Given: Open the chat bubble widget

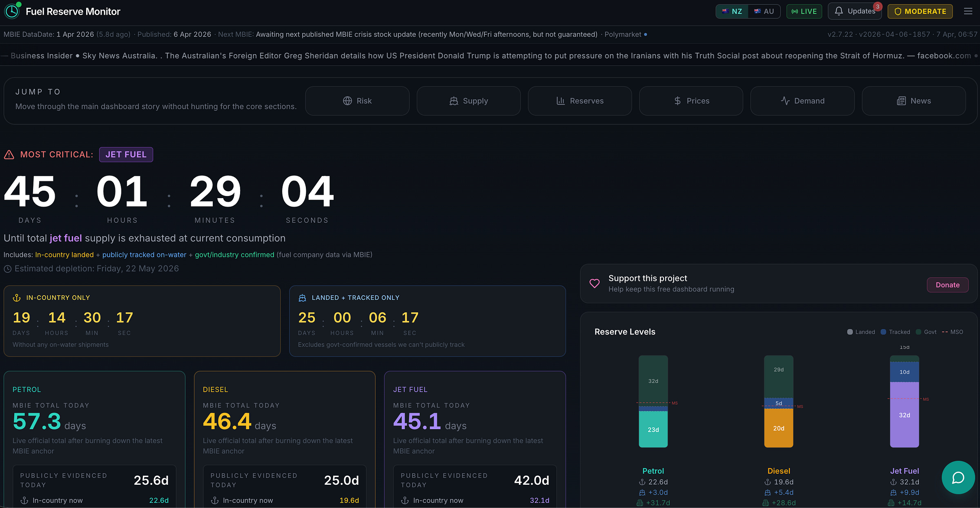Looking at the screenshot, I should click(958, 477).
